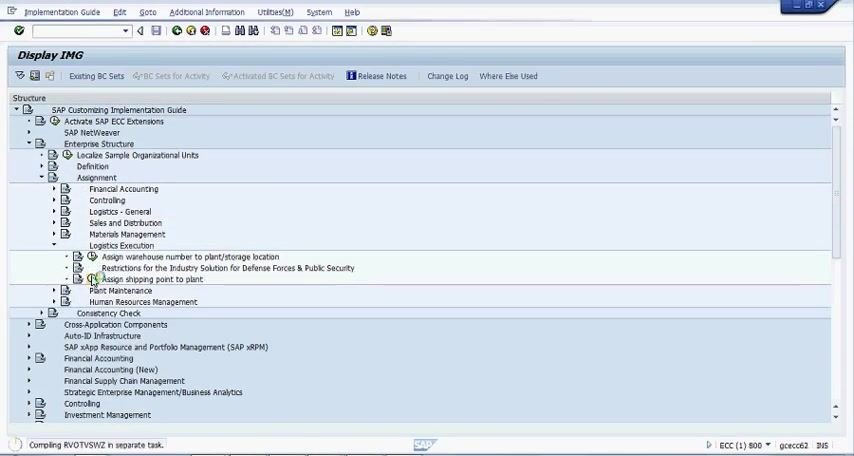This screenshot has width=854, height=456.
Task: Open the Additional Information menu
Action: point(207,12)
